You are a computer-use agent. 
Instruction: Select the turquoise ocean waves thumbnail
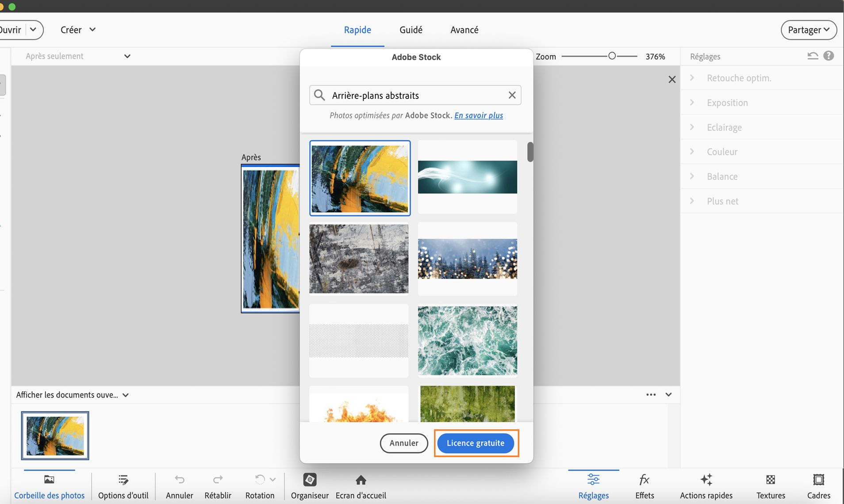(468, 340)
